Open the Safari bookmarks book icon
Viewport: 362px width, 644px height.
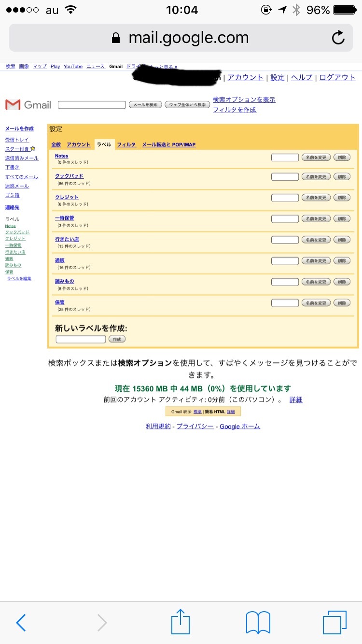(x=258, y=623)
